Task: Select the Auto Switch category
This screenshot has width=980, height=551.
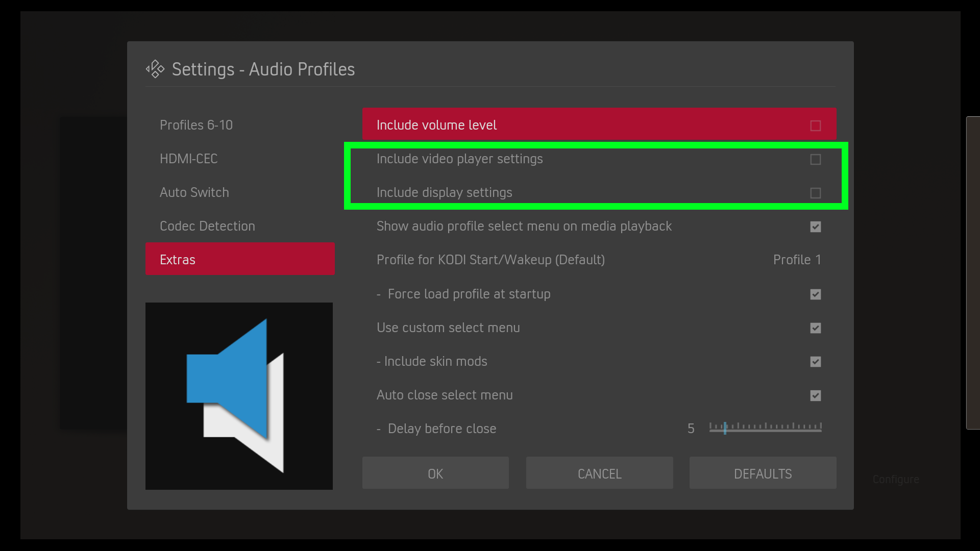Action: tap(194, 193)
